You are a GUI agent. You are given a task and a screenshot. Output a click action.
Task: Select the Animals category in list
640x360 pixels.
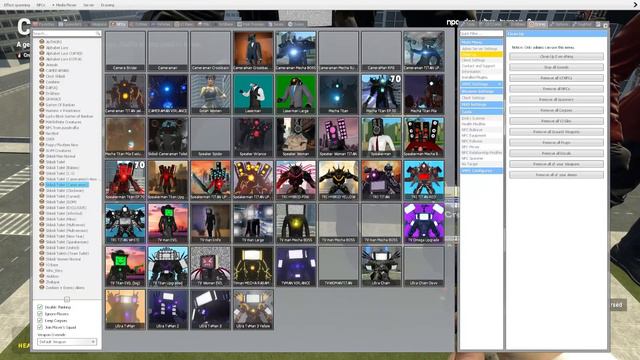coord(52,64)
